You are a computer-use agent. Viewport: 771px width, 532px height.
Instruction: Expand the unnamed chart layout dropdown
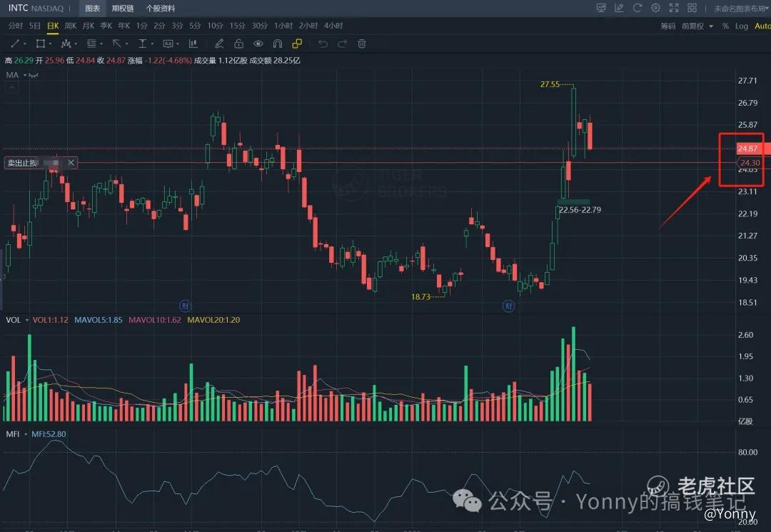click(x=742, y=9)
